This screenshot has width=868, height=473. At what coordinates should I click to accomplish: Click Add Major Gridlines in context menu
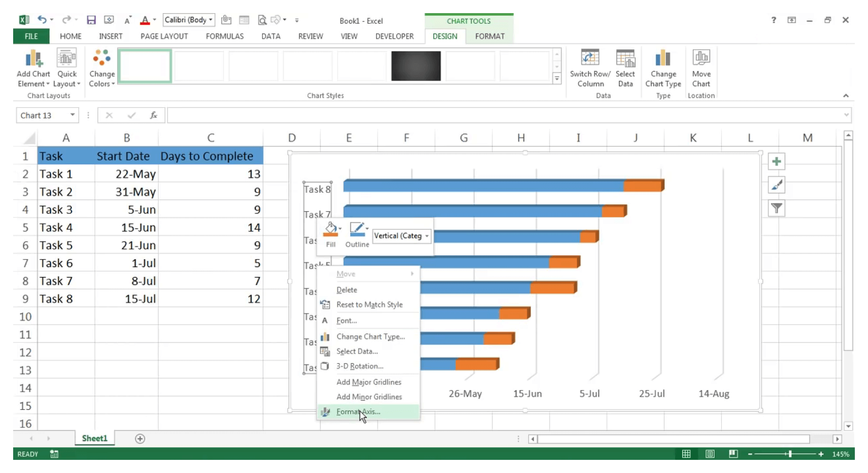369,381
